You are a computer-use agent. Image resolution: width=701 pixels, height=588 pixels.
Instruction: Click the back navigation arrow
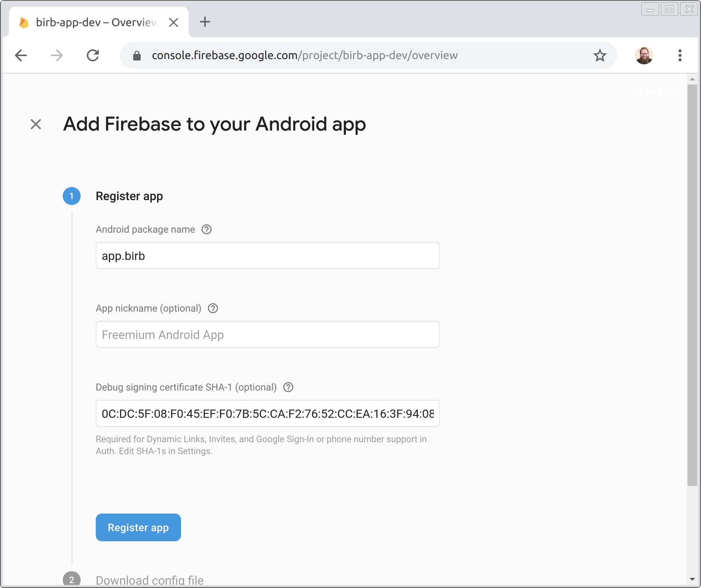[21, 55]
